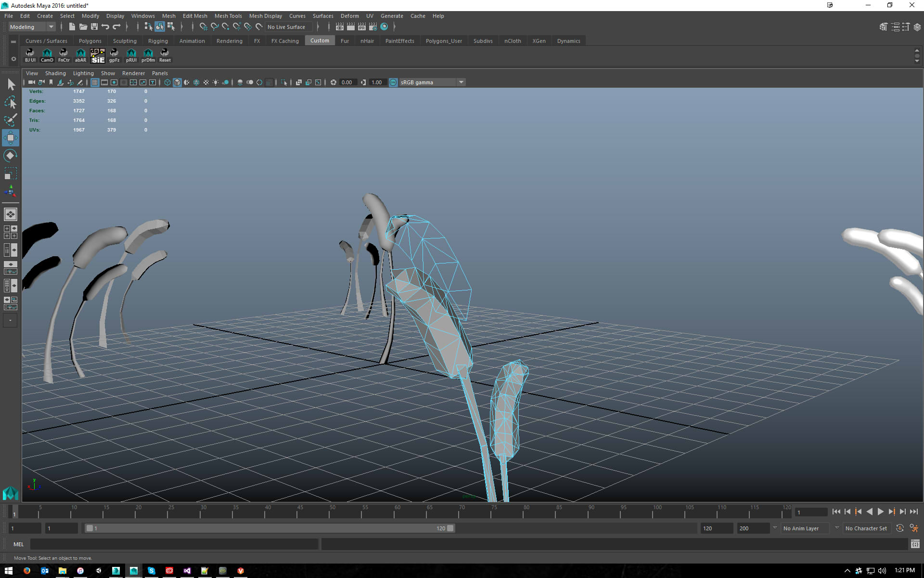The height and width of the screenshot is (578, 924).
Task: Enable snap to points
Action: tap(225, 26)
